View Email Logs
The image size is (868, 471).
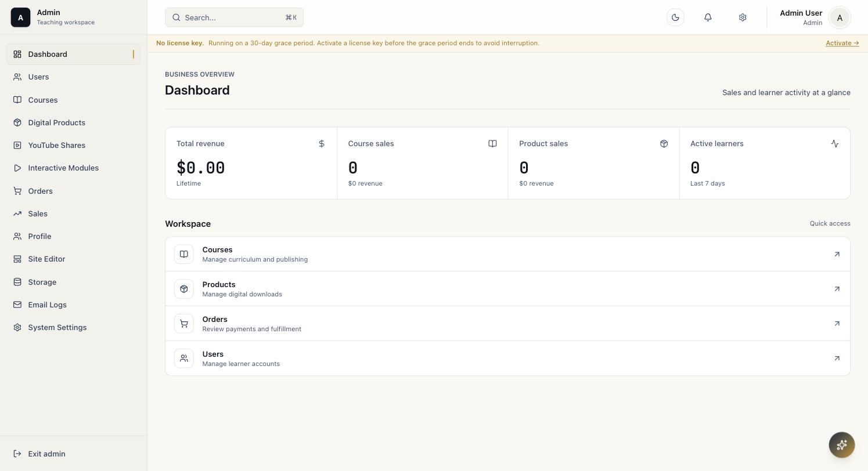[74, 305]
